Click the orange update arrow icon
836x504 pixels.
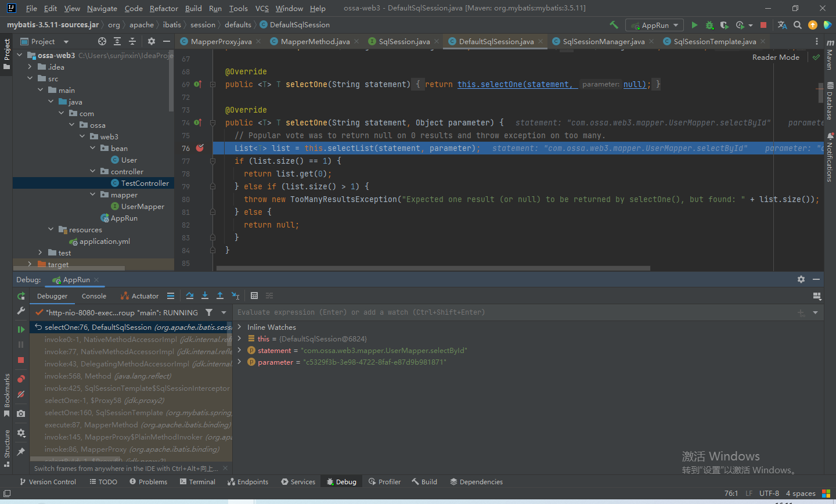[813, 25]
